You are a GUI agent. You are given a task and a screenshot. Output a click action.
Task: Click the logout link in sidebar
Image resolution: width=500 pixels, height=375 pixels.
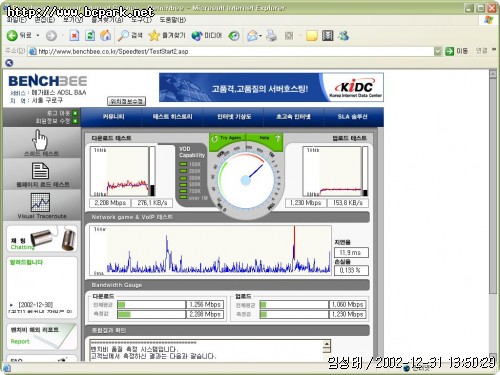pos(62,113)
